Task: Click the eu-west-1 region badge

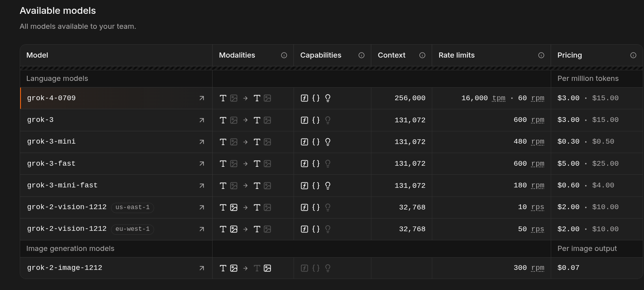Action: point(133,229)
